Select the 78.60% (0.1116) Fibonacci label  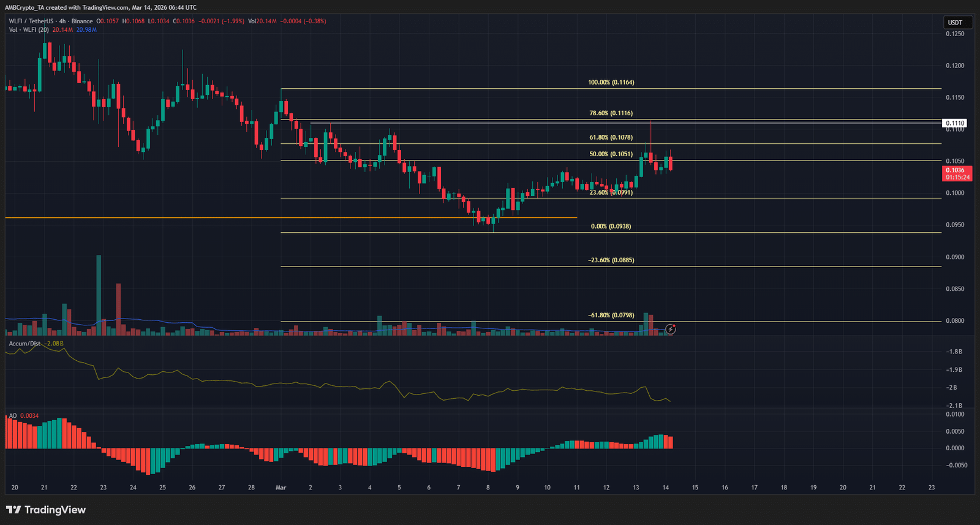(611, 113)
